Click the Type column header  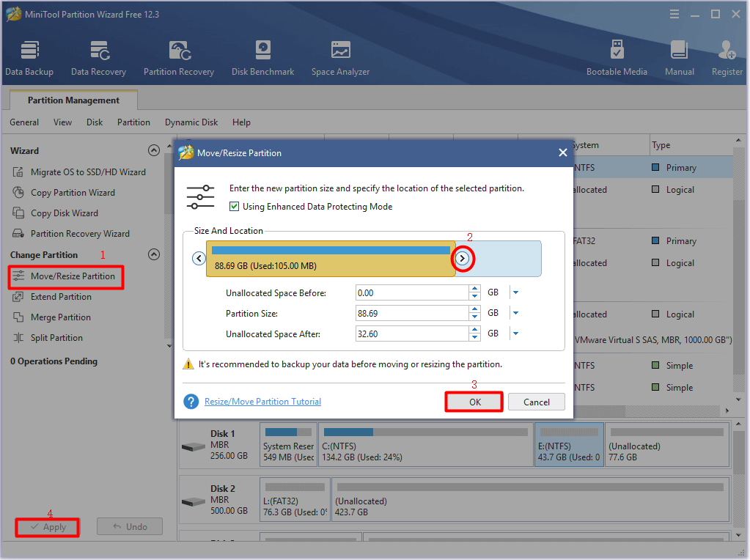[691, 145]
